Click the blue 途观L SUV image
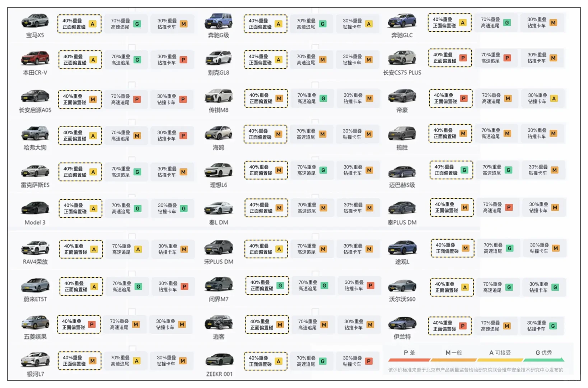The width and height of the screenshot is (588, 388). pyautogui.click(x=402, y=248)
